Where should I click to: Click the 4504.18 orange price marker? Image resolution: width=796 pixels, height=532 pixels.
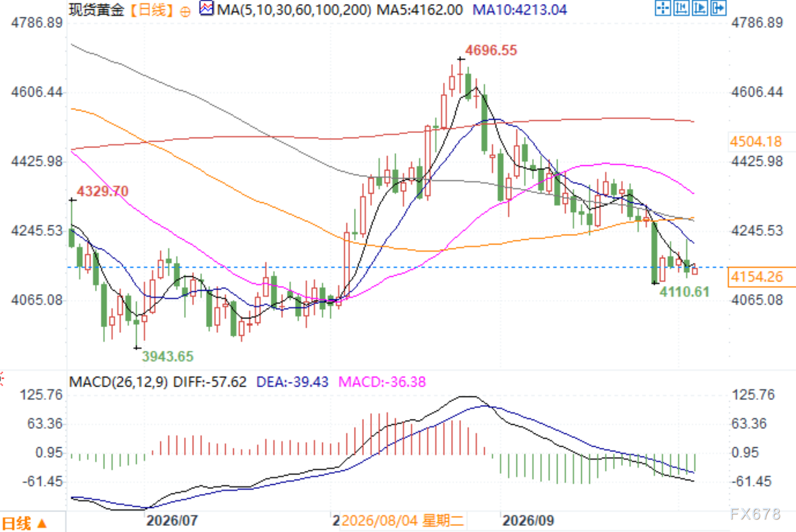(x=756, y=142)
